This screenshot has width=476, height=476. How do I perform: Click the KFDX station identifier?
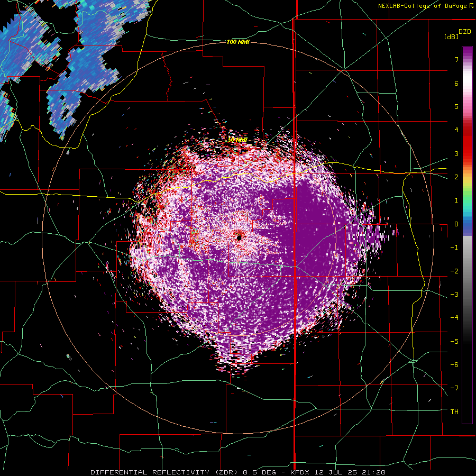(300, 472)
